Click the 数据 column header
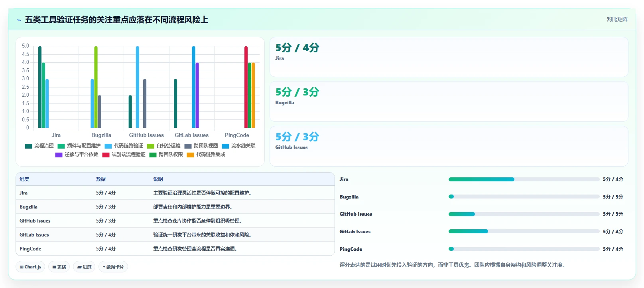This screenshot has height=288, width=644. [101, 179]
